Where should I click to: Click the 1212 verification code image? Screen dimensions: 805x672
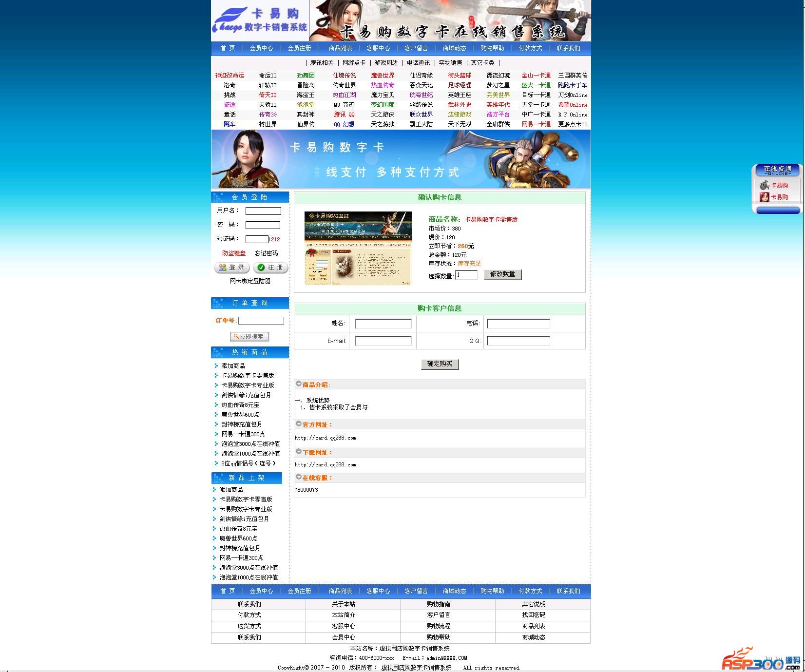coord(274,239)
